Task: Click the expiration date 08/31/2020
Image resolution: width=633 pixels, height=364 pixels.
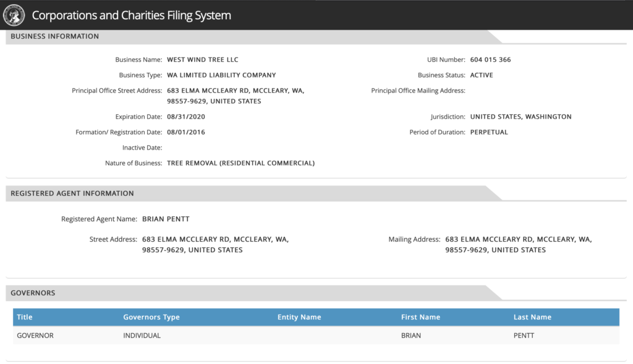Action: point(186,117)
